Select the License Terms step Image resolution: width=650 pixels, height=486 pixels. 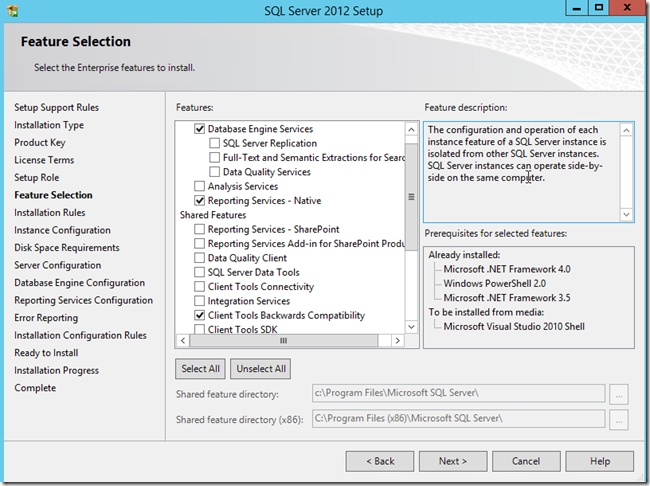(x=44, y=160)
